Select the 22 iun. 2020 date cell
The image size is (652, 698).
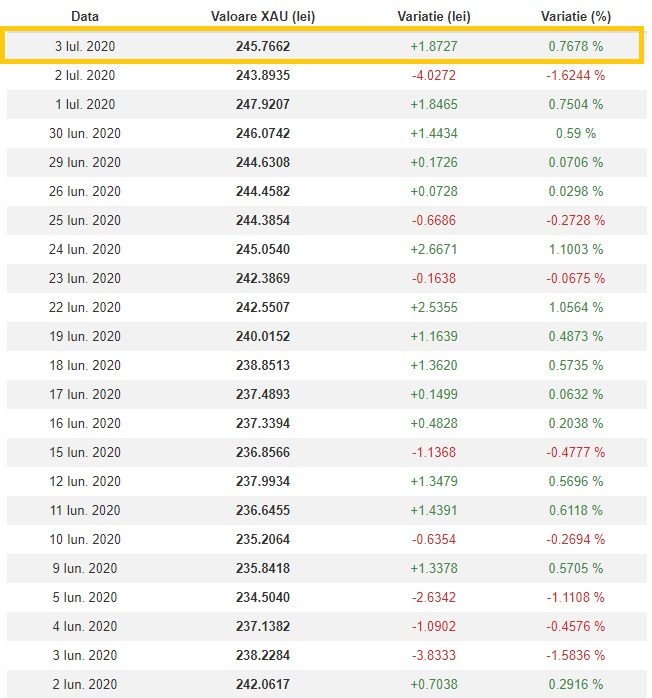click(86, 308)
